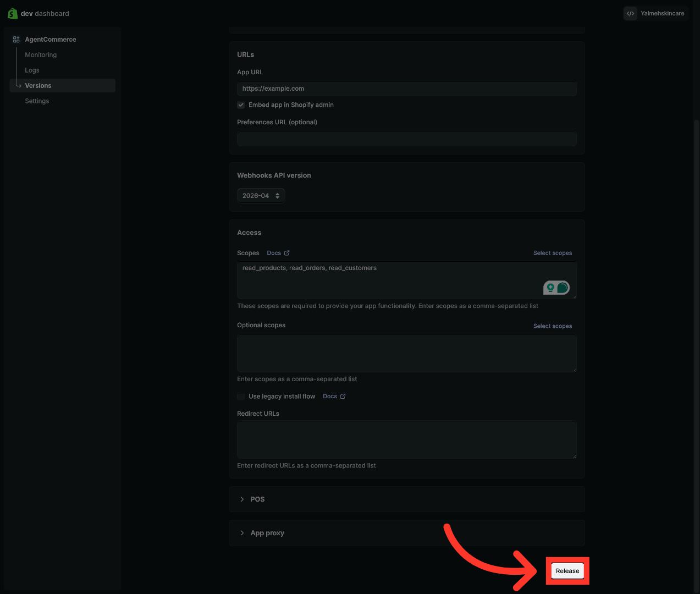Open the Docs link beside Use legacy install flow
Viewport: 700px width, 594px height.
[330, 397]
